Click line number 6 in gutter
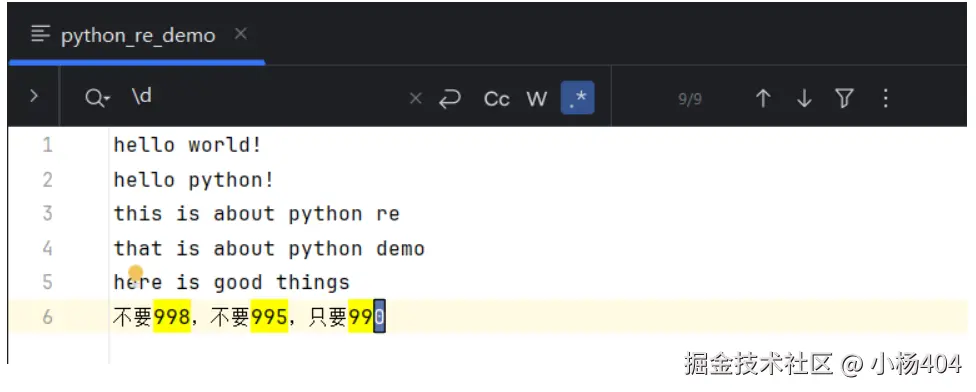976x392 pixels. [x=47, y=317]
